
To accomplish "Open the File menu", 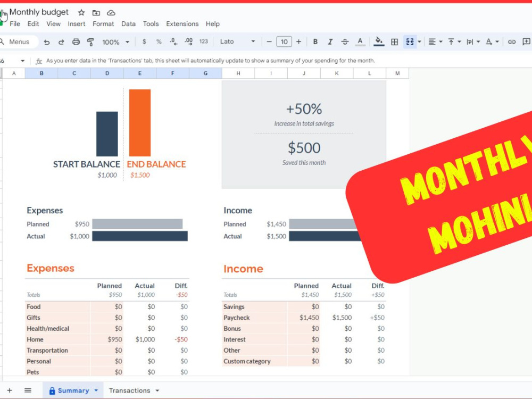I will click(15, 24).
